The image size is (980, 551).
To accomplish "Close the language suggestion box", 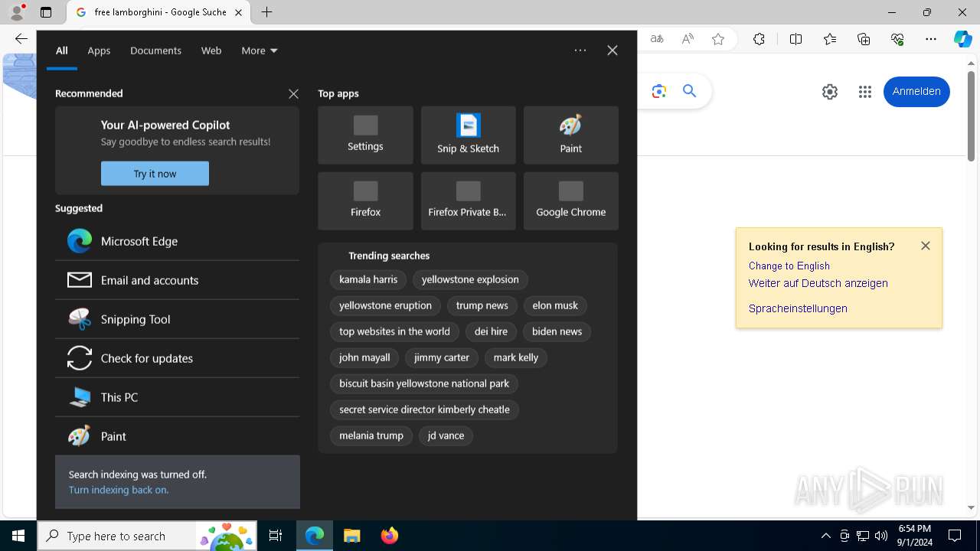I will point(926,246).
